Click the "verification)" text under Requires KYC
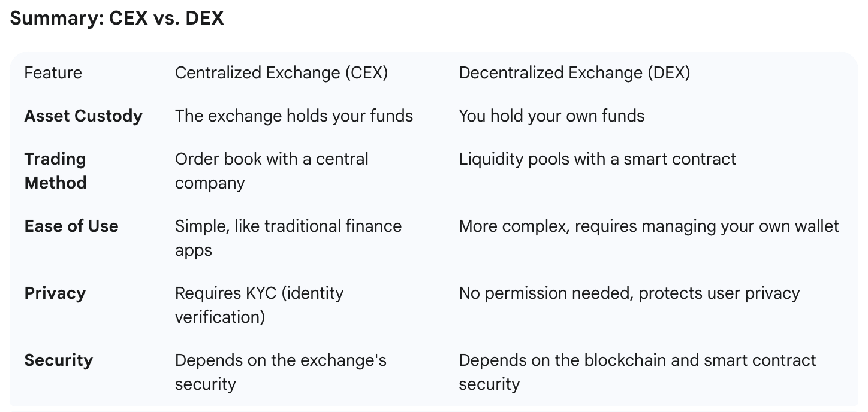 (x=219, y=317)
